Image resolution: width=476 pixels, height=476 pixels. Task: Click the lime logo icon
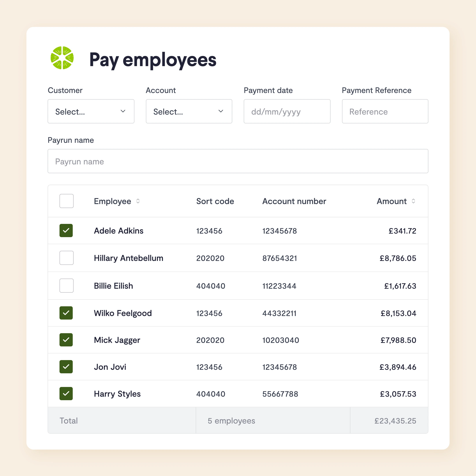click(x=62, y=58)
